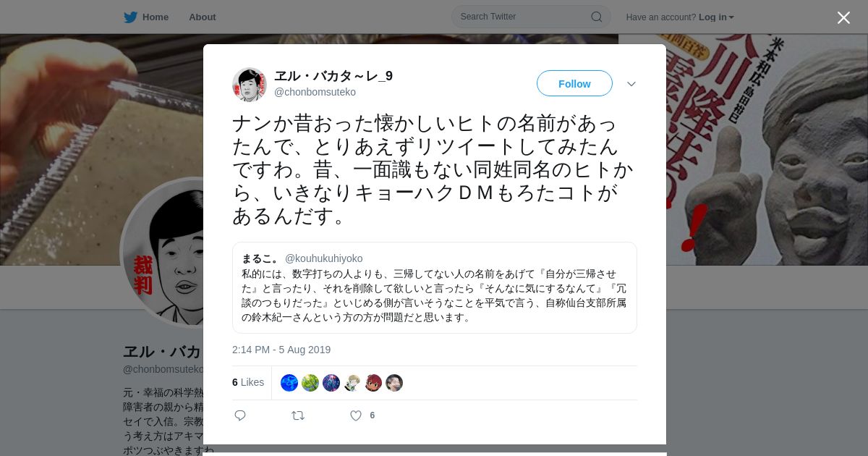The width and height of the screenshot is (868, 456).
Task: Open the last liker's avatar in row
Action: click(x=394, y=383)
